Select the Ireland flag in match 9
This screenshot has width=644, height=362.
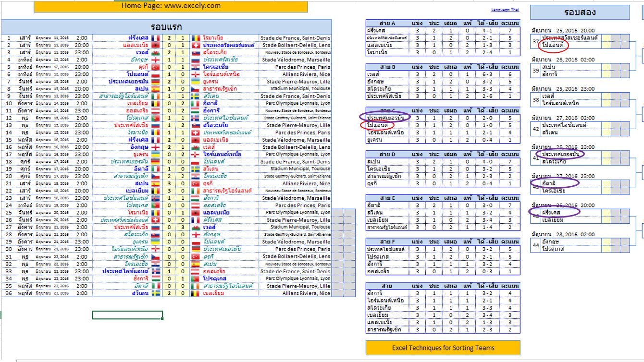point(156,96)
